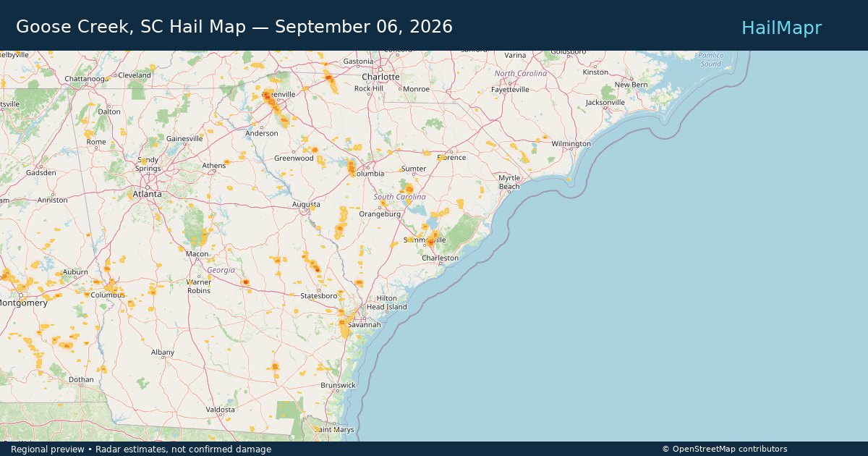Click the Valdosta label
Screen dimensions: 868x456
tap(220, 409)
